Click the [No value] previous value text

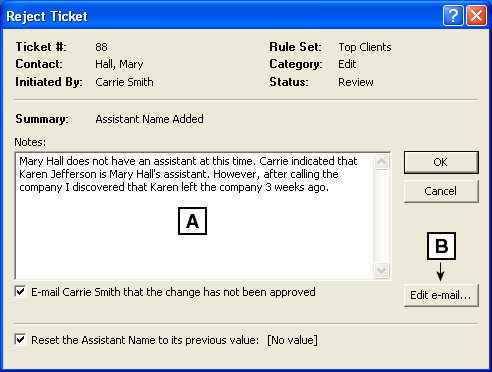tap(292, 340)
